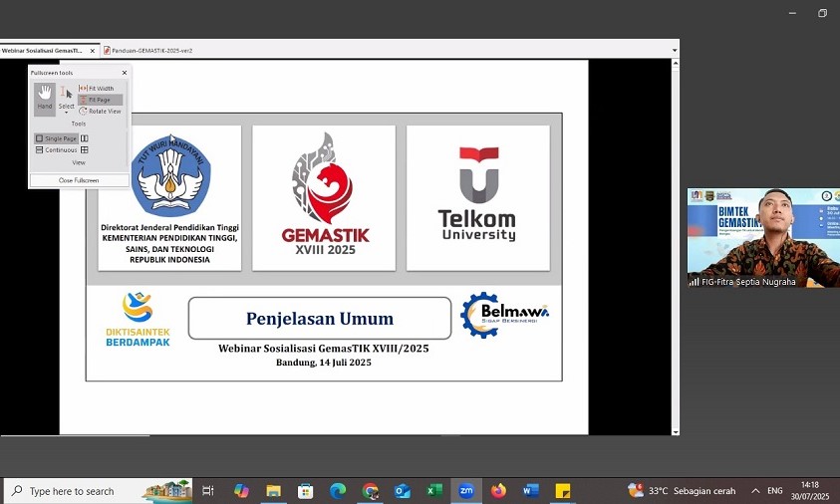This screenshot has height=504, width=840.
Task: Switch to the Webinar Sosialisasi GemasTIK tab
Action: (x=43, y=51)
